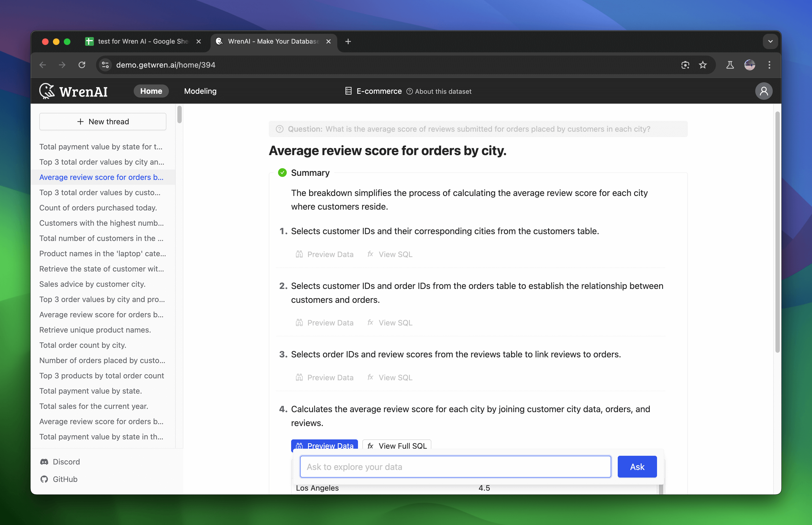Screen dimensions: 812x525
Task: Select the Modeling tab
Action: 200,90
